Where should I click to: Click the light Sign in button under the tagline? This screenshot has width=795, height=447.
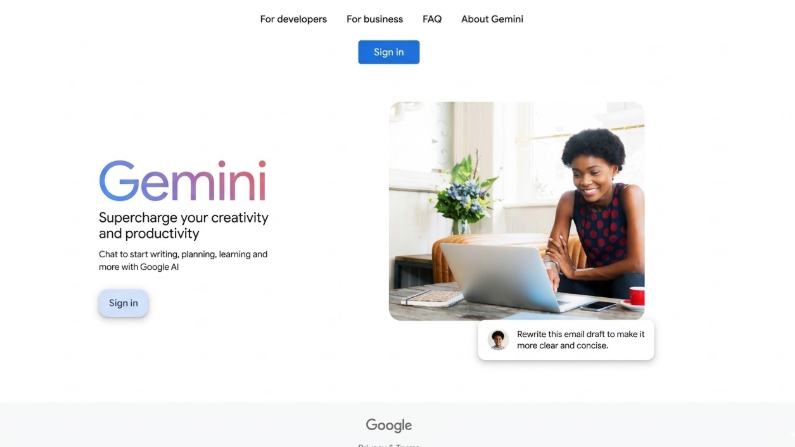coord(123,303)
